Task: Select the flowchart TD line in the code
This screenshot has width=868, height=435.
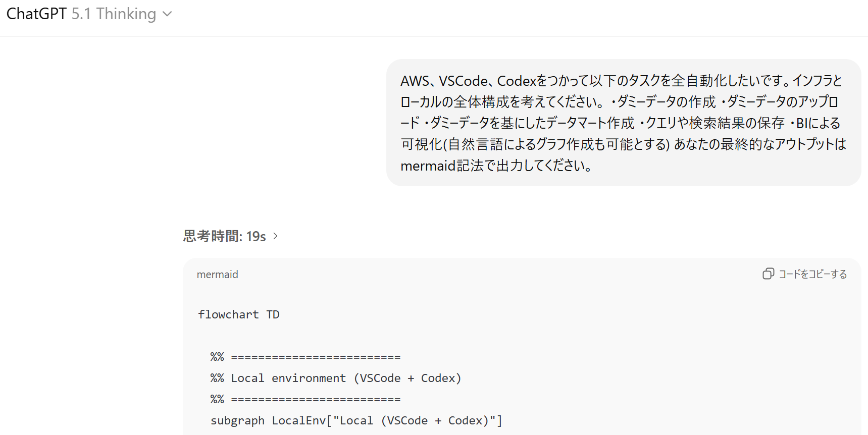Action: point(238,314)
